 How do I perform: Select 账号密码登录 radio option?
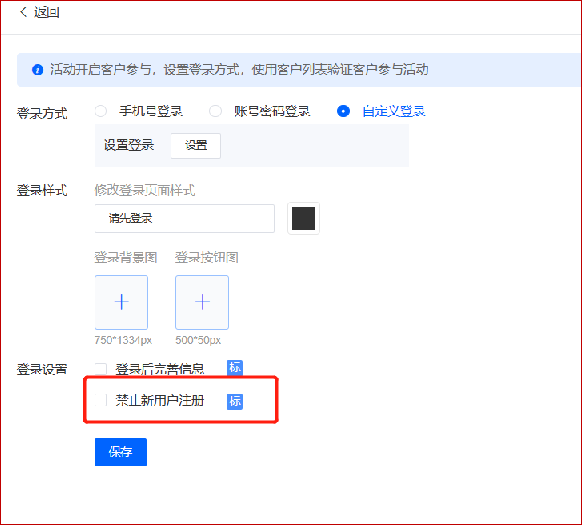[x=215, y=111]
